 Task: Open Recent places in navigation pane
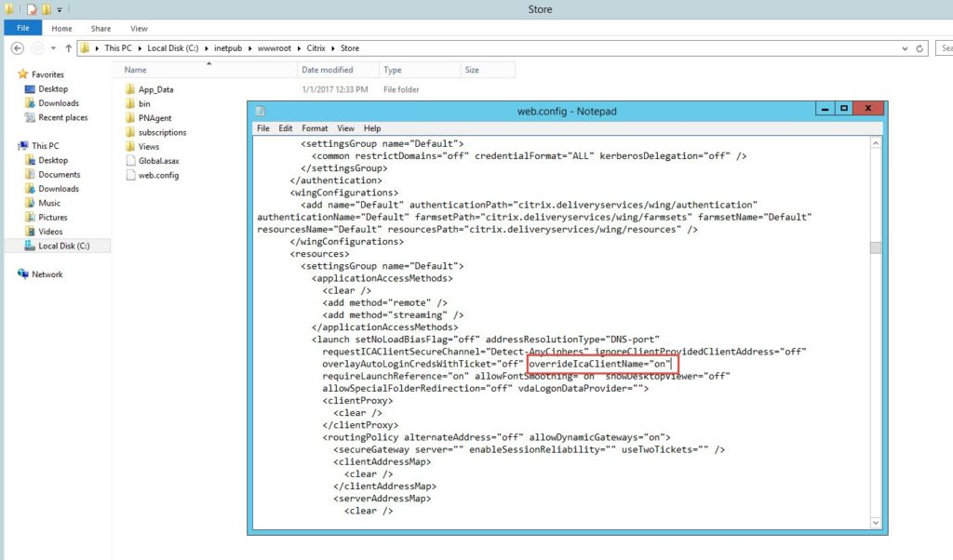tap(62, 118)
